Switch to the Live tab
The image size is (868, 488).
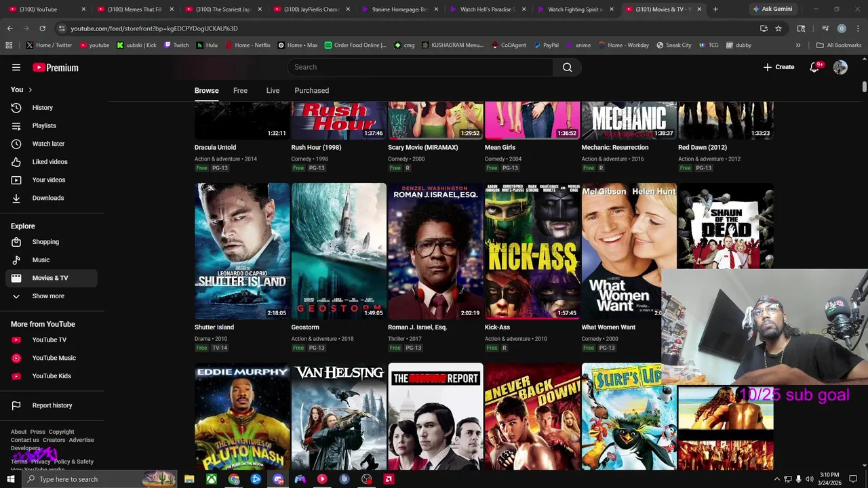tap(273, 90)
